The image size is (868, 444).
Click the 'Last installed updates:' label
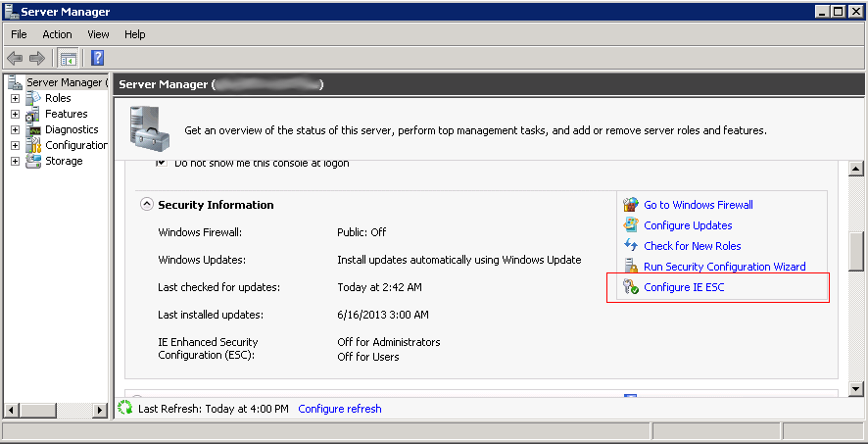[x=211, y=315]
